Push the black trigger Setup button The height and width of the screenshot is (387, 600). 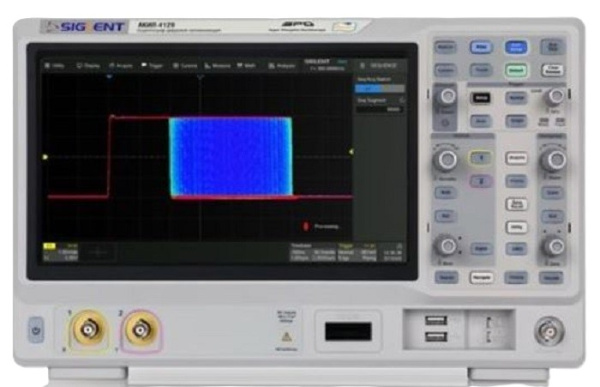481,98
